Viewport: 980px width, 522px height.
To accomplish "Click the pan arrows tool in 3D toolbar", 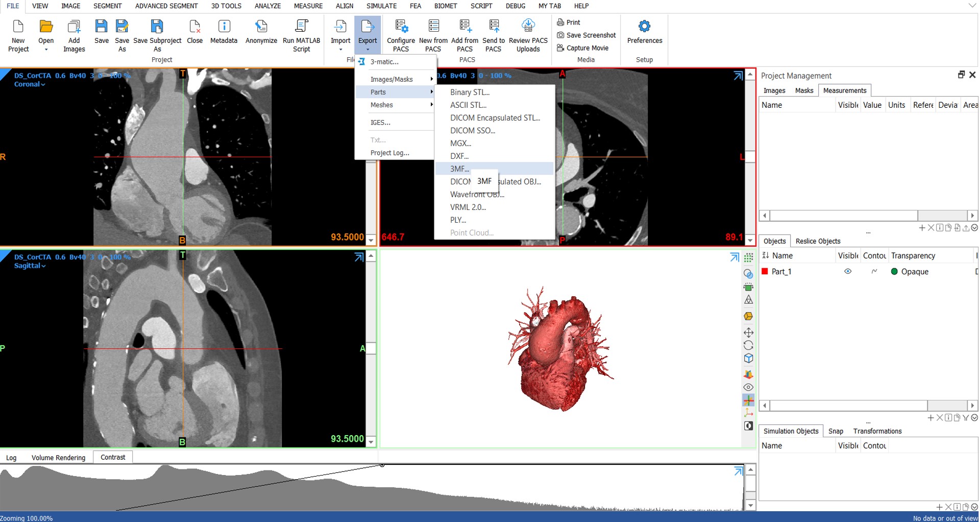I will 748,333.
